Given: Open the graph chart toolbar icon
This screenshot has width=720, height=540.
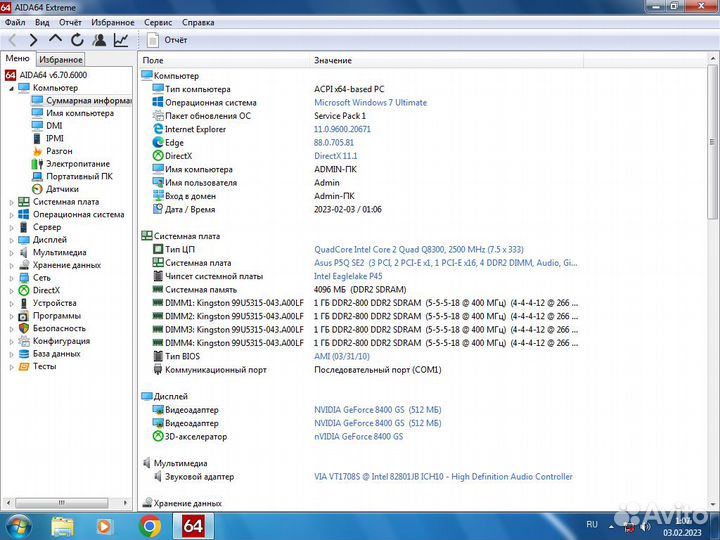Looking at the screenshot, I should pos(121,40).
